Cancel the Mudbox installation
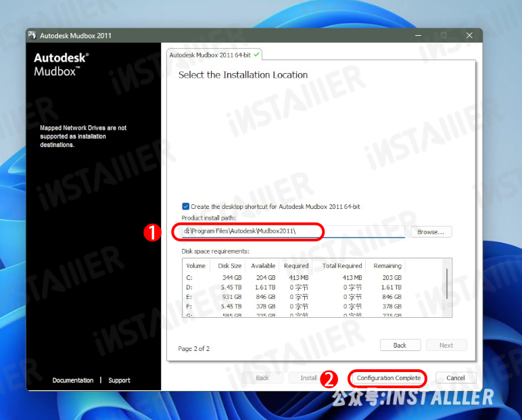This screenshot has height=420, width=522. point(456,378)
